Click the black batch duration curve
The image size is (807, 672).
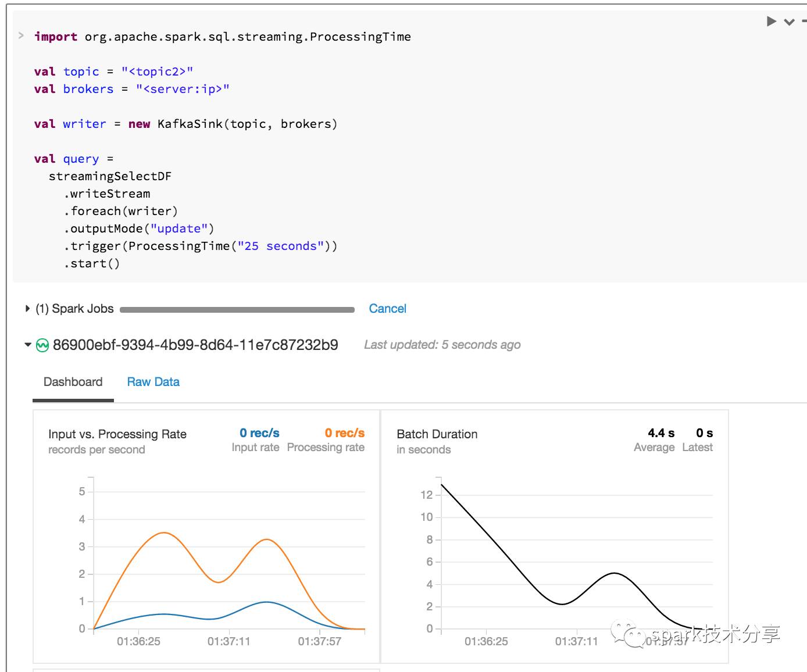615,574
